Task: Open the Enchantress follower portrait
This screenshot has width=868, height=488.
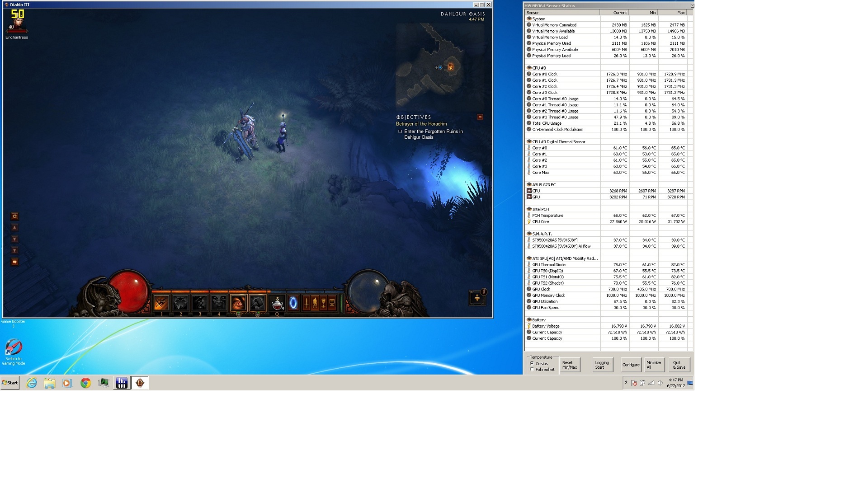Action: click(17, 22)
